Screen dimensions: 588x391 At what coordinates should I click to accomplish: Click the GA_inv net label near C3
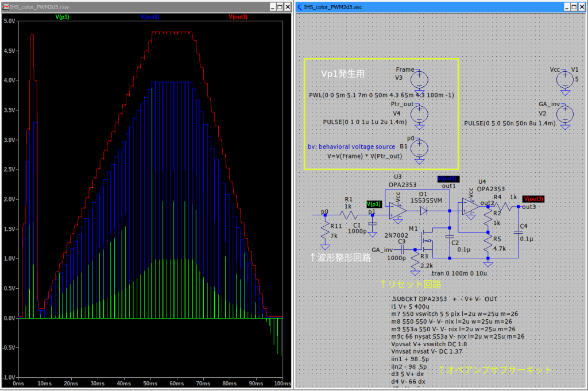click(x=382, y=250)
